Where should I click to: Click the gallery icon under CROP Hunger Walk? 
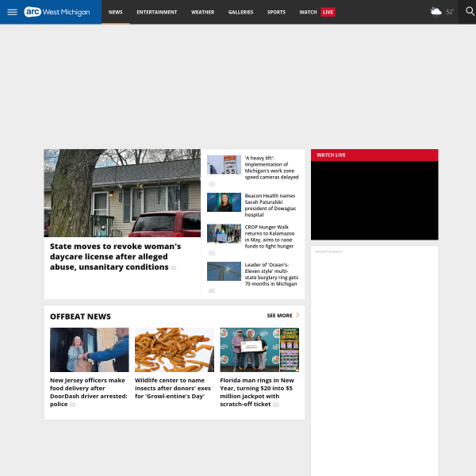212,253
